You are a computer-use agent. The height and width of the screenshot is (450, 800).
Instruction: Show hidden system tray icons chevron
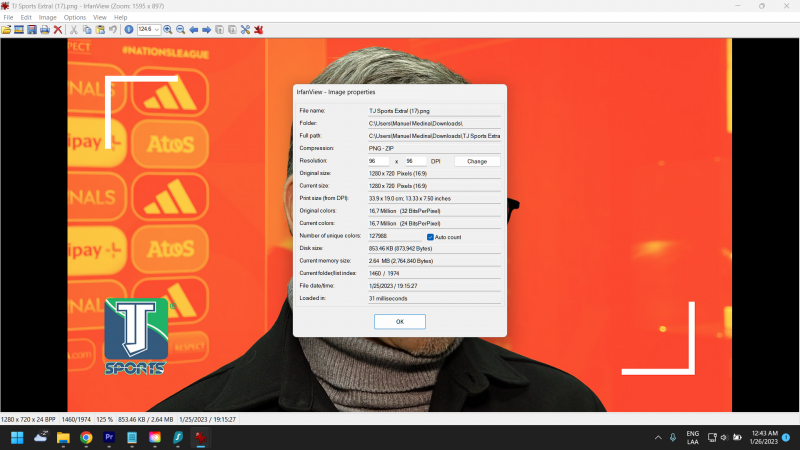(x=658, y=438)
